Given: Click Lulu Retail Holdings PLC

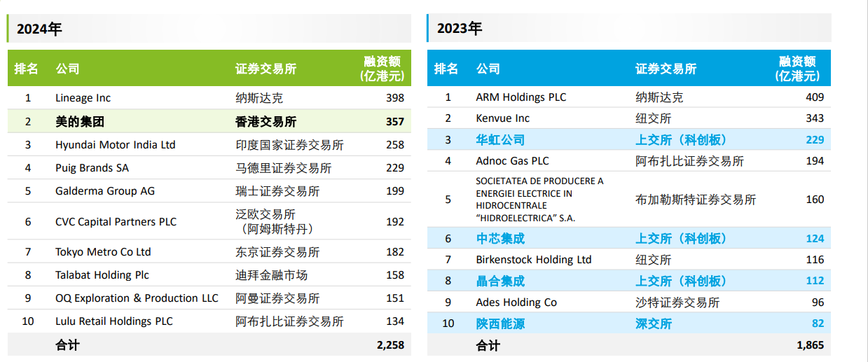Looking at the screenshot, I should [x=113, y=321].
